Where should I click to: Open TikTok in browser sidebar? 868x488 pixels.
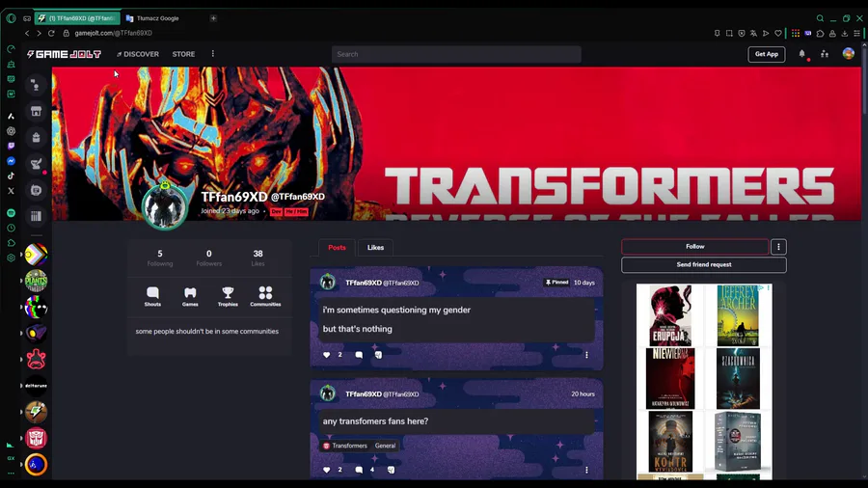click(11, 176)
